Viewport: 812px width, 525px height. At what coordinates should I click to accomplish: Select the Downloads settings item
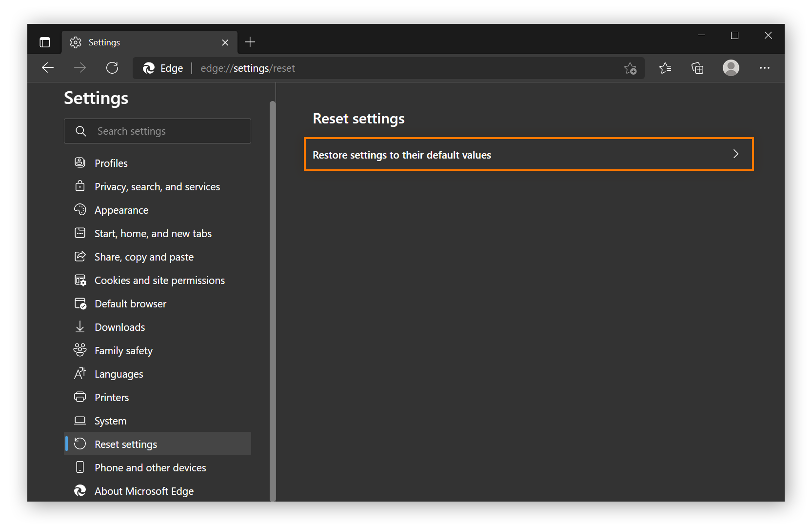tap(119, 327)
